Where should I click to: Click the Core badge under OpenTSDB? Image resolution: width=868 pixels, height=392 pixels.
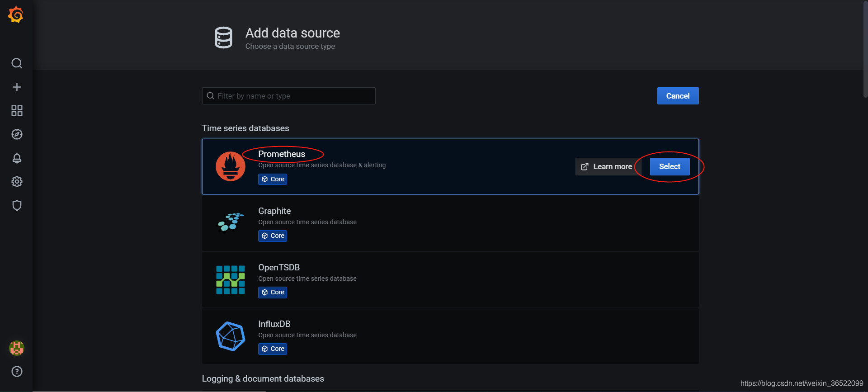tap(273, 292)
